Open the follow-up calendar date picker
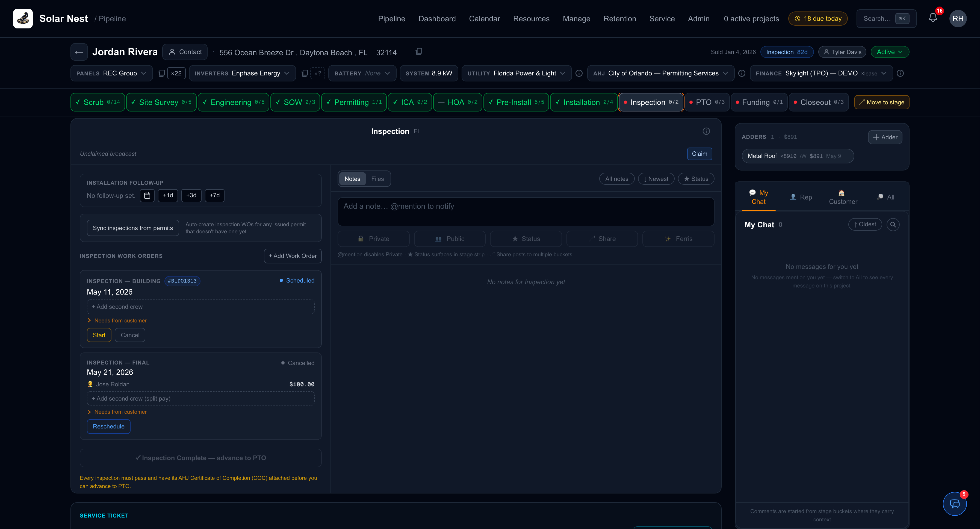 [x=147, y=195]
